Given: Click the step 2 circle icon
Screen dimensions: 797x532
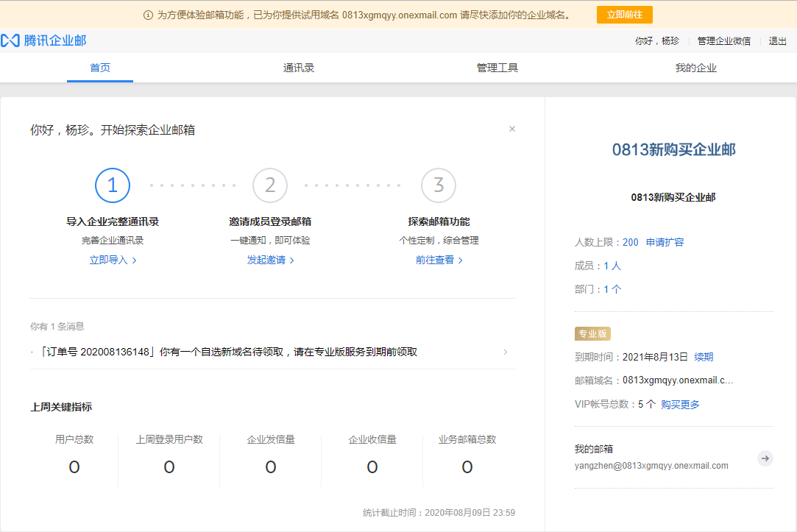Looking at the screenshot, I should (x=270, y=185).
